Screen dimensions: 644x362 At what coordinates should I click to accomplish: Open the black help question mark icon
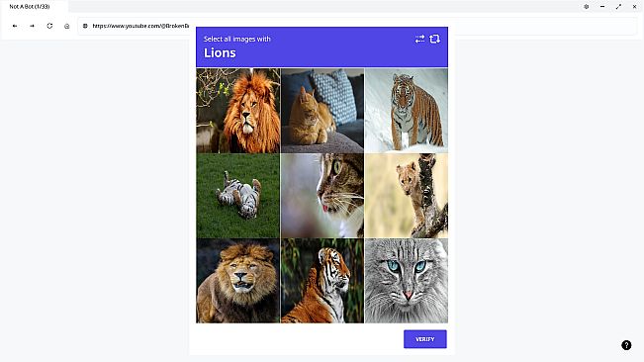tap(626, 345)
